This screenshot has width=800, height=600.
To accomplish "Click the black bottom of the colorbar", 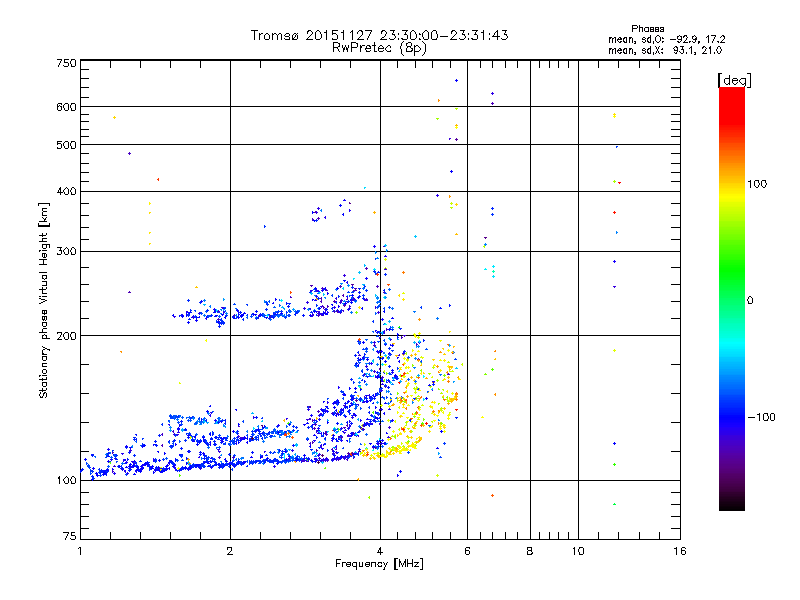I will pyautogui.click(x=732, y=503).
